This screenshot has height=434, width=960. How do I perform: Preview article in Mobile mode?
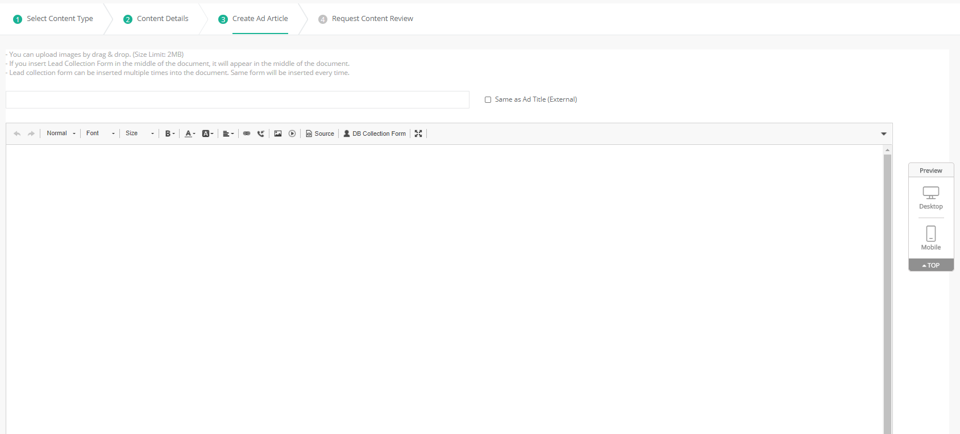[931, 238]
